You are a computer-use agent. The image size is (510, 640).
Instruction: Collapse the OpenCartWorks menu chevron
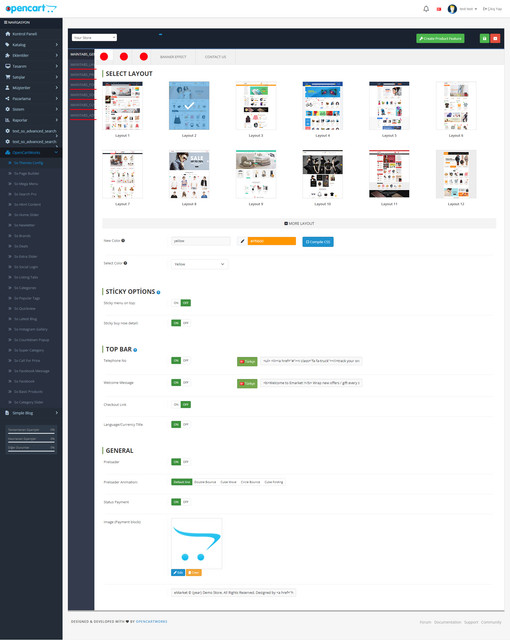56,152
